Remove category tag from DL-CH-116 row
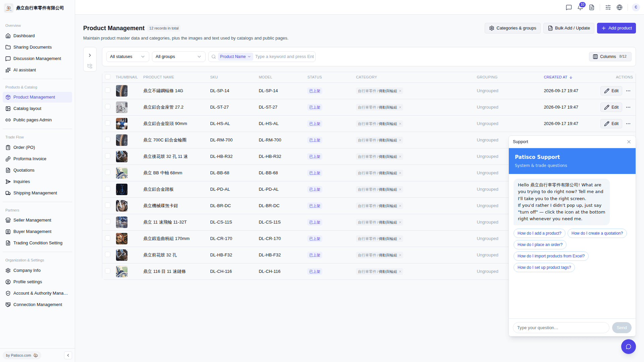644x362 pixels. (x=400, y=271)
